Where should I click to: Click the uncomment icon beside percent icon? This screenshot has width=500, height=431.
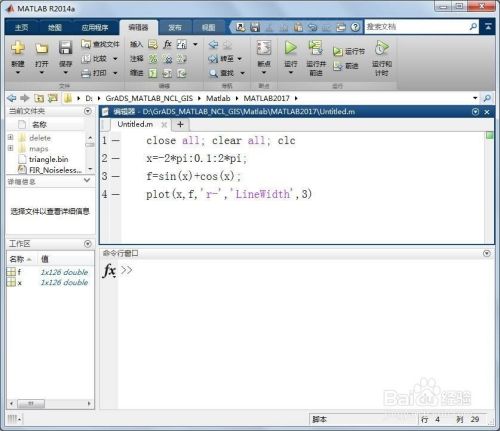point(167,59)
